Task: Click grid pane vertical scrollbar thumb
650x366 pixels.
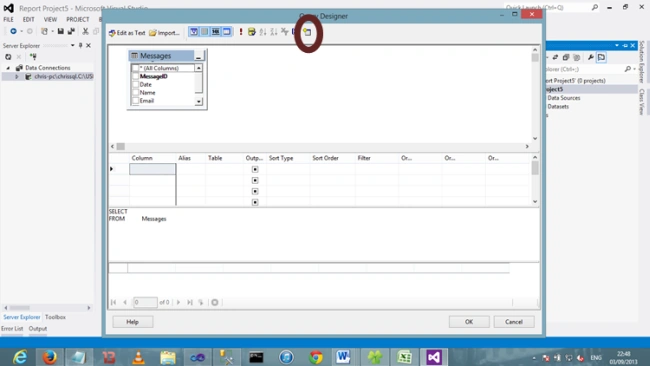Action: pos(535,168)
